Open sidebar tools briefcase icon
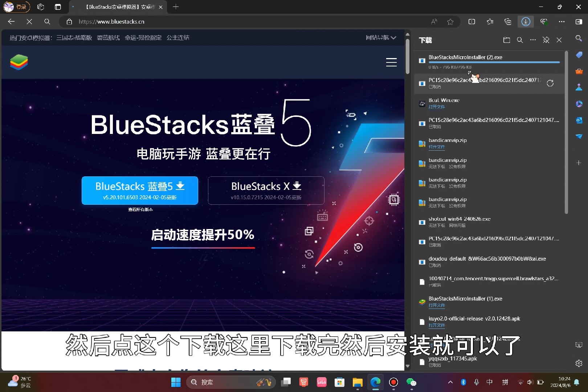588x392 pixels. 579,71
